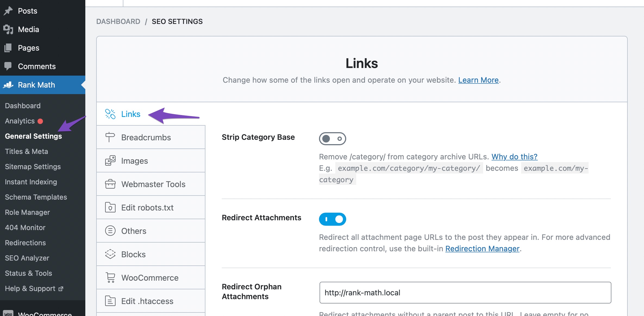Click the SEO SETTINGS breadcrumb text
The height and width of the screenshot is (316, 644).
pyautogui.click(x=177, y=21)
